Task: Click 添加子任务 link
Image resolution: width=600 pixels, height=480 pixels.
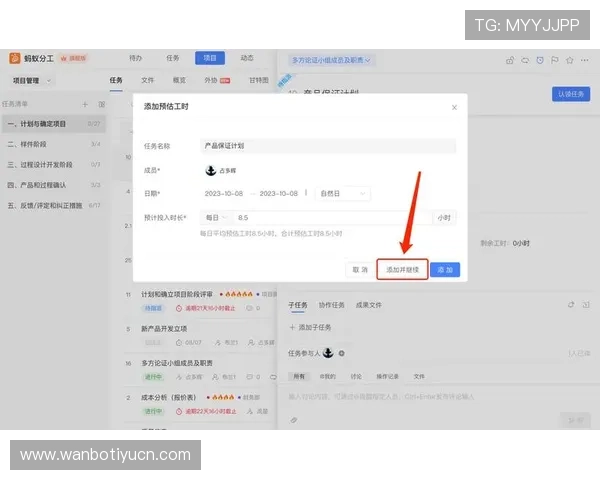Action: 310,328
